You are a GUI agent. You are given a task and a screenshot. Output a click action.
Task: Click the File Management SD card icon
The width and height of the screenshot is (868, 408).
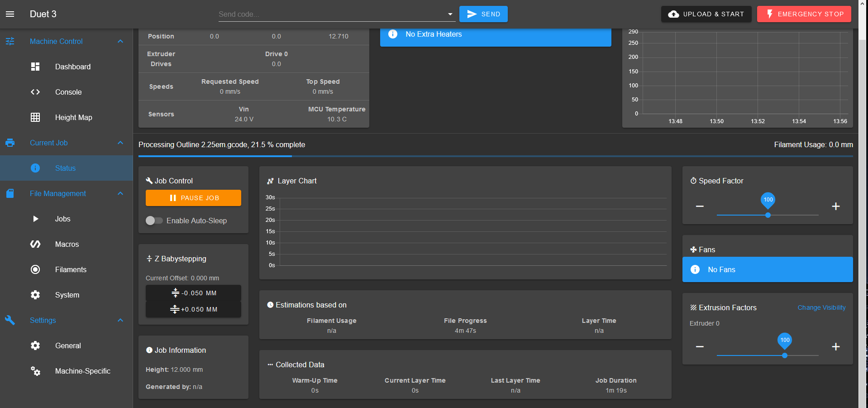10,193
